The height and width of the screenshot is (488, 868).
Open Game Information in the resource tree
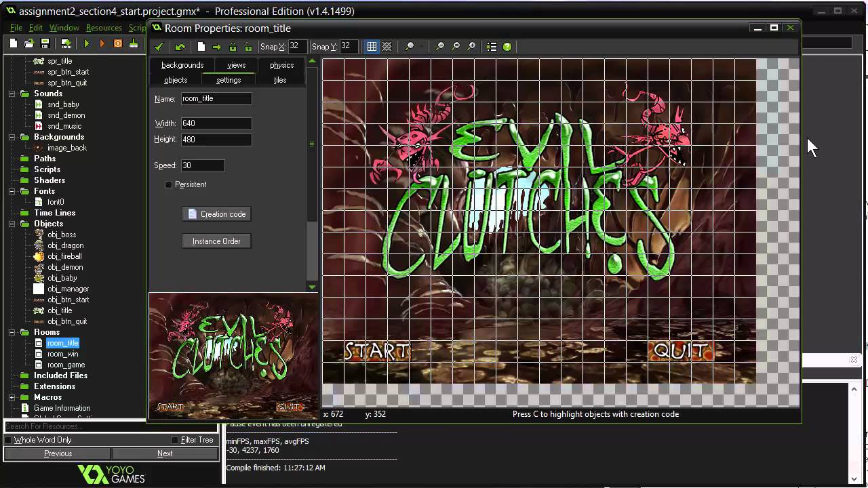[62, 408]
